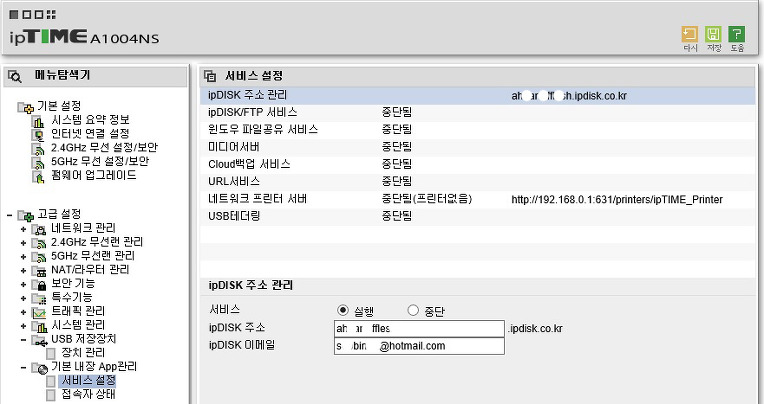
Task: Open 인터넷 연결 설정 menu item
Action: (x=90, y=134)
